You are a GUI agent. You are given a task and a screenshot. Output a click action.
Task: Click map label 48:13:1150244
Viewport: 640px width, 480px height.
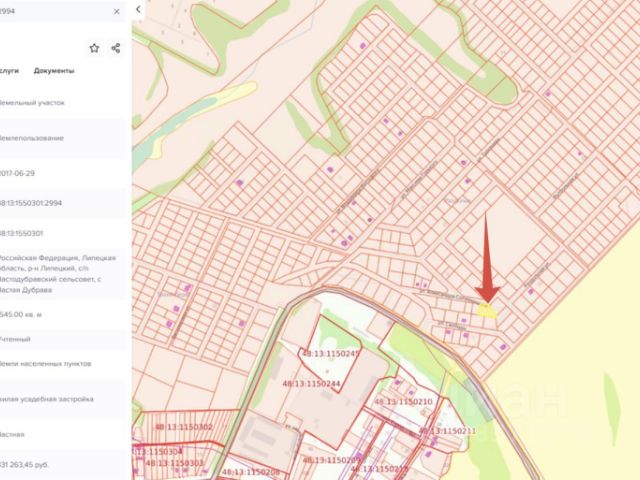[x=311, y=384]
